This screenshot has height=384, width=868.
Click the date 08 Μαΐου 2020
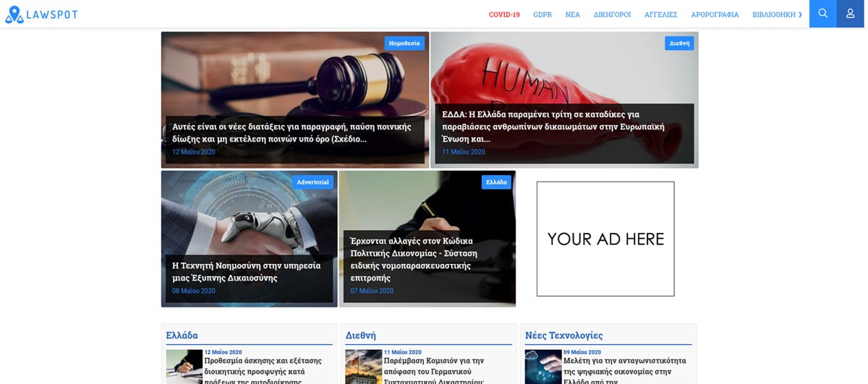[x=194, y=291]
